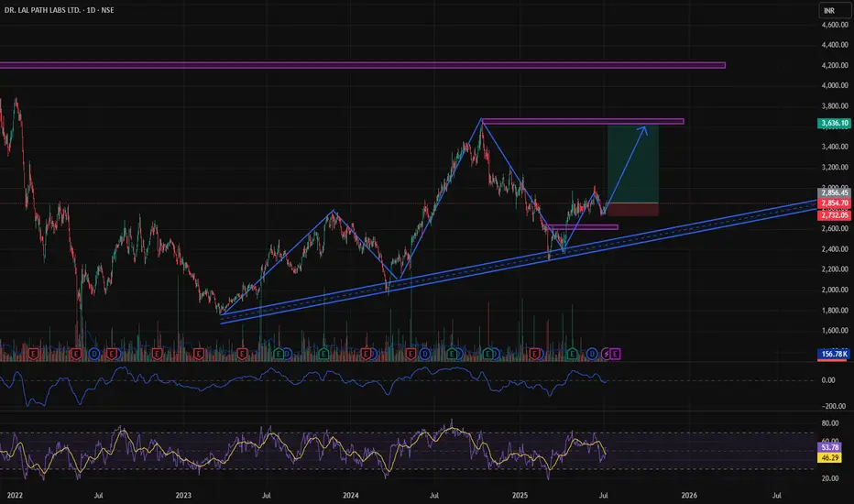
Task: Select the red 2,854.70 current price label
Action: (x=834, y=203)
